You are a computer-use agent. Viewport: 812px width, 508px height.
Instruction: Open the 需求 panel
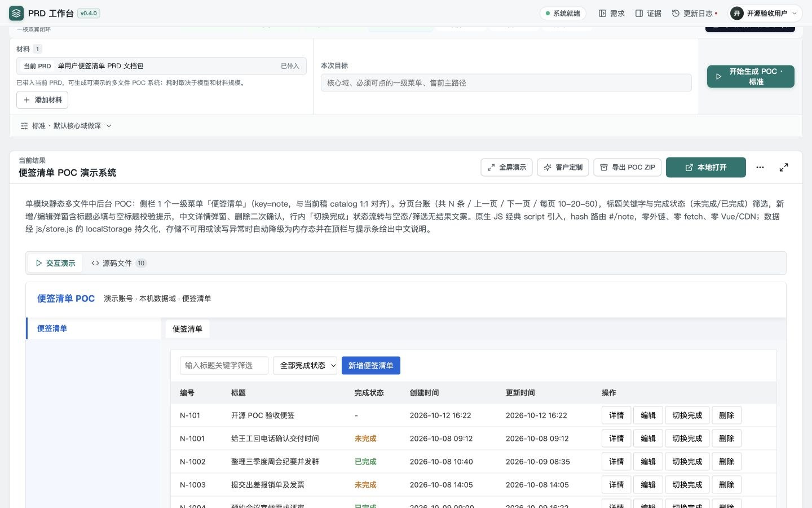pyautogui.click(x=612, y=14)
